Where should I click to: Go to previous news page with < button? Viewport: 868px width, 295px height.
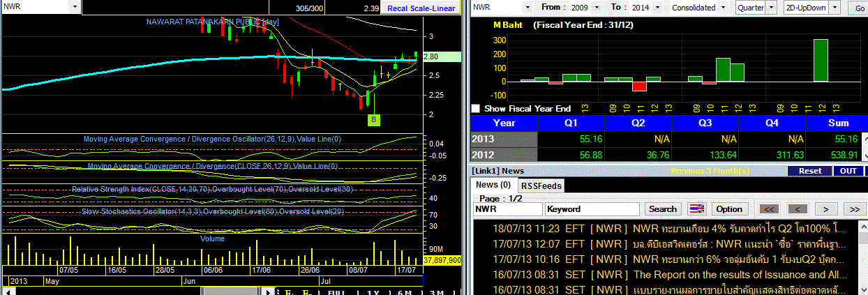(x=797, y=209)
